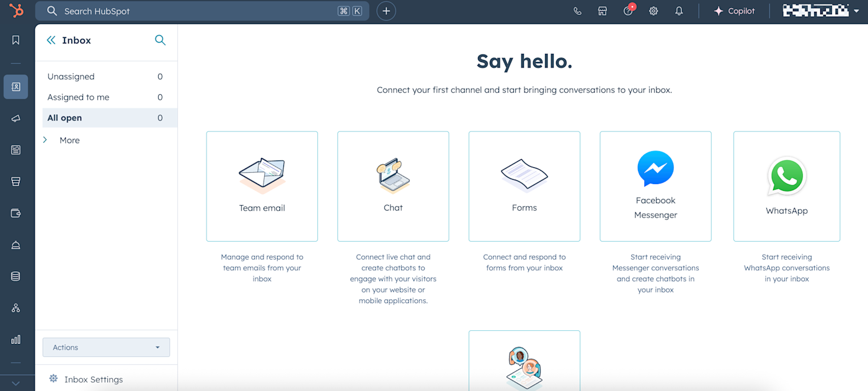
Task: Open the help icon with the red badge
Action: pos(629,11)
